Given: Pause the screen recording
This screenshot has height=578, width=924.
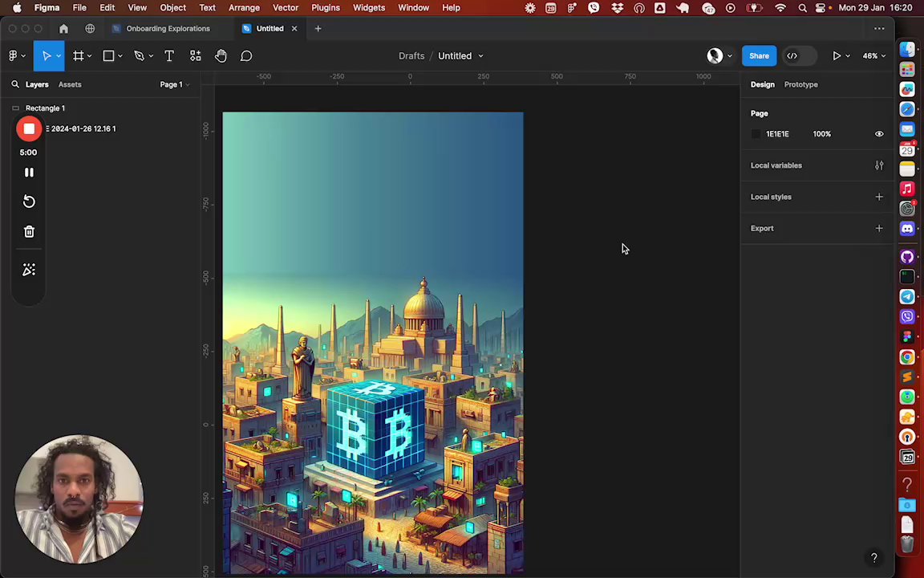Looking at the screenshot, I should click(29, 173).
